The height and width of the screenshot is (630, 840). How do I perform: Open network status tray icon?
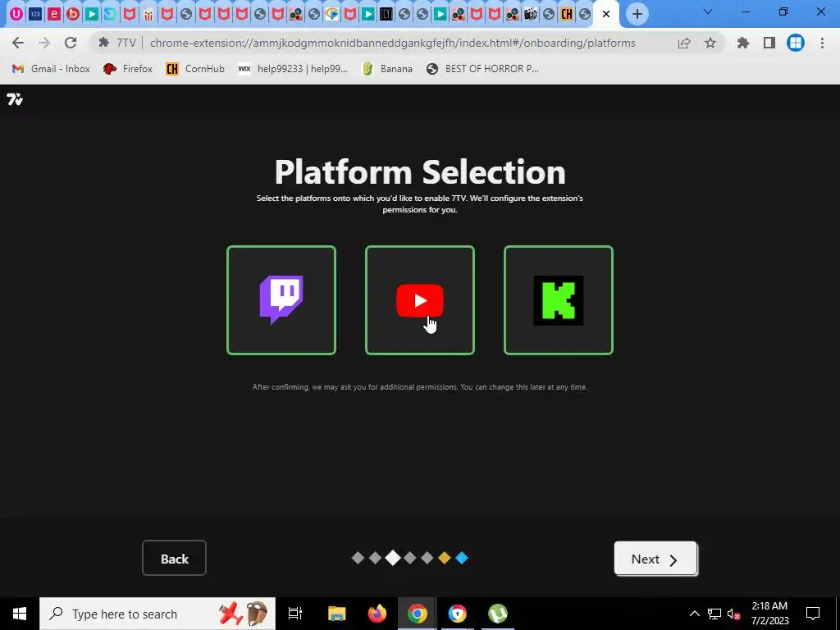[714, 614]
